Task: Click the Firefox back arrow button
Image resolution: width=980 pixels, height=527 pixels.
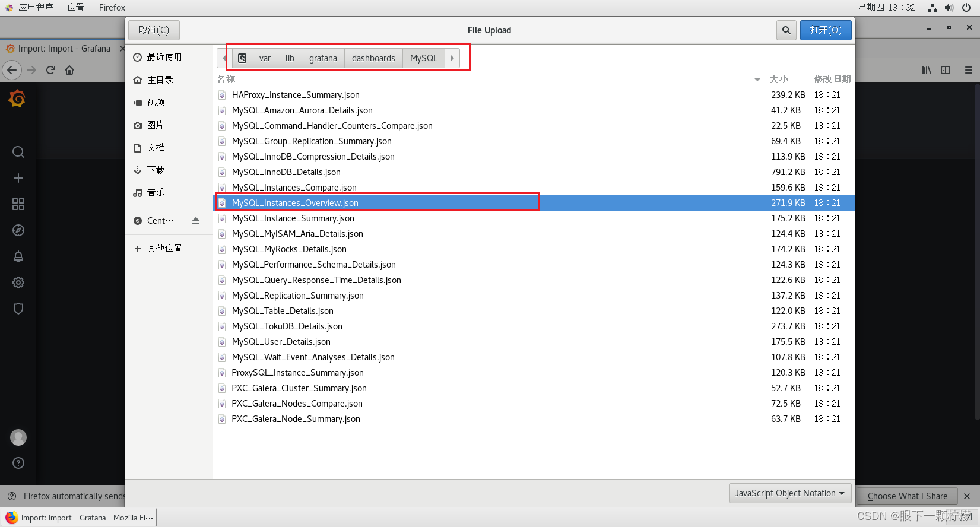Action: click(x=12, y=70)
